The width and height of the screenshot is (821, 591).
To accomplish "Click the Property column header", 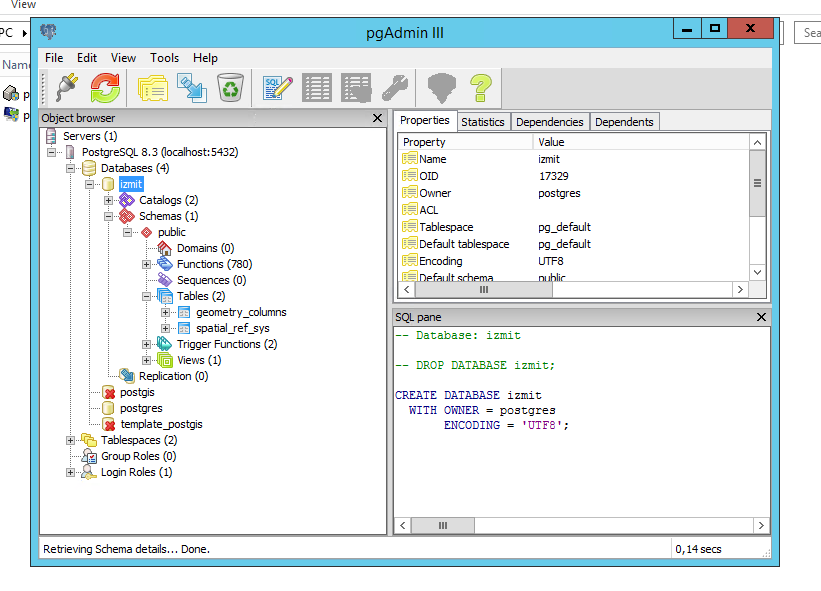I will (x=465, y=142).
